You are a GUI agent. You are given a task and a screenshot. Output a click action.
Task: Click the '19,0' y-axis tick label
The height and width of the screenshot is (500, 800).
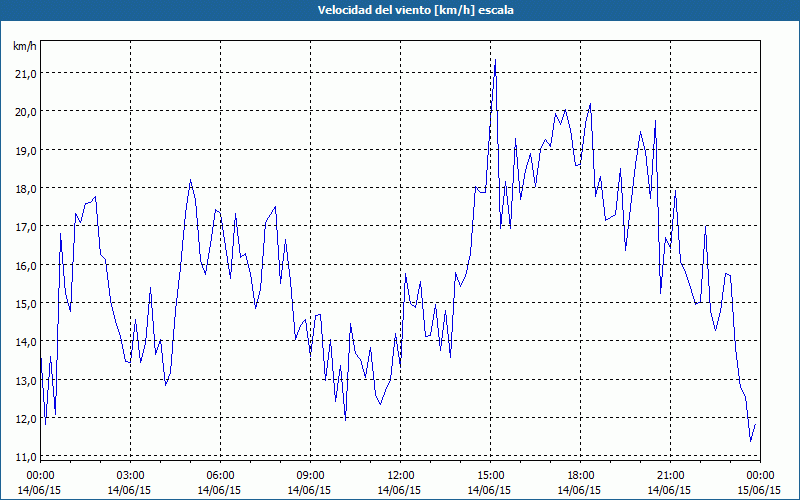(x=26, y=150)
